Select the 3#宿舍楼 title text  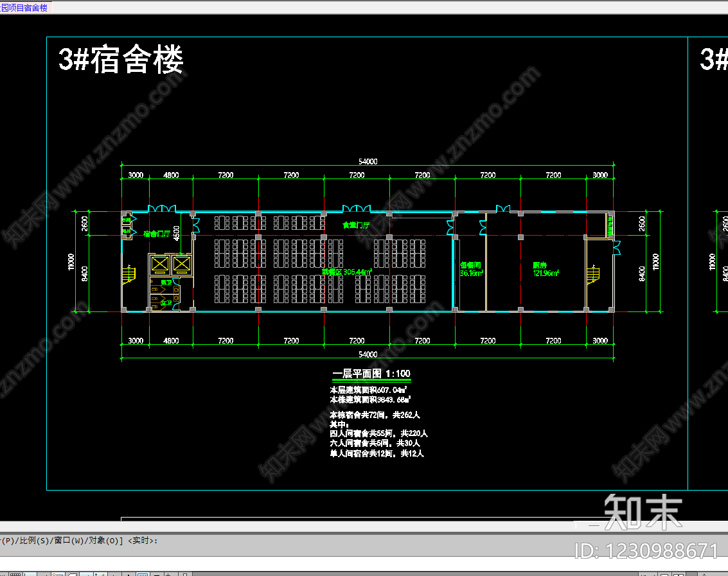[121, 60]
